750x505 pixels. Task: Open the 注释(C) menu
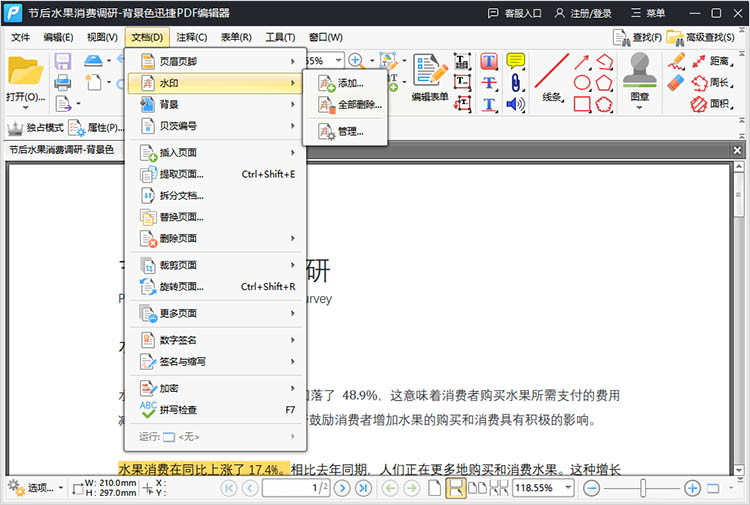click(x=191, y=37)
